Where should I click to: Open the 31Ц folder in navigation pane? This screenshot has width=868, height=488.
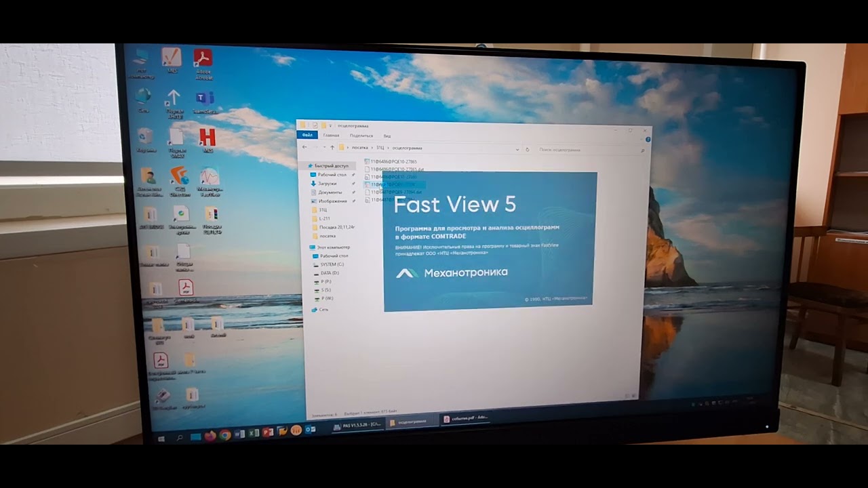click(319, 210)
